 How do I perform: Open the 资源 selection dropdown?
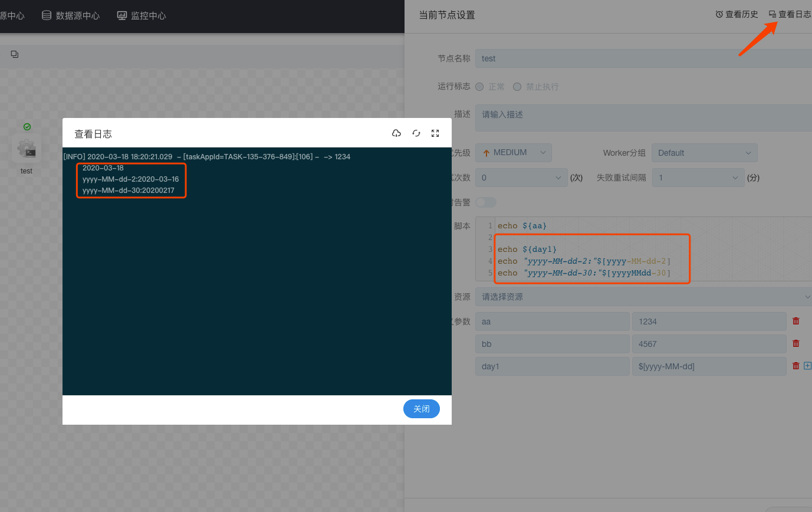[643, 297]
